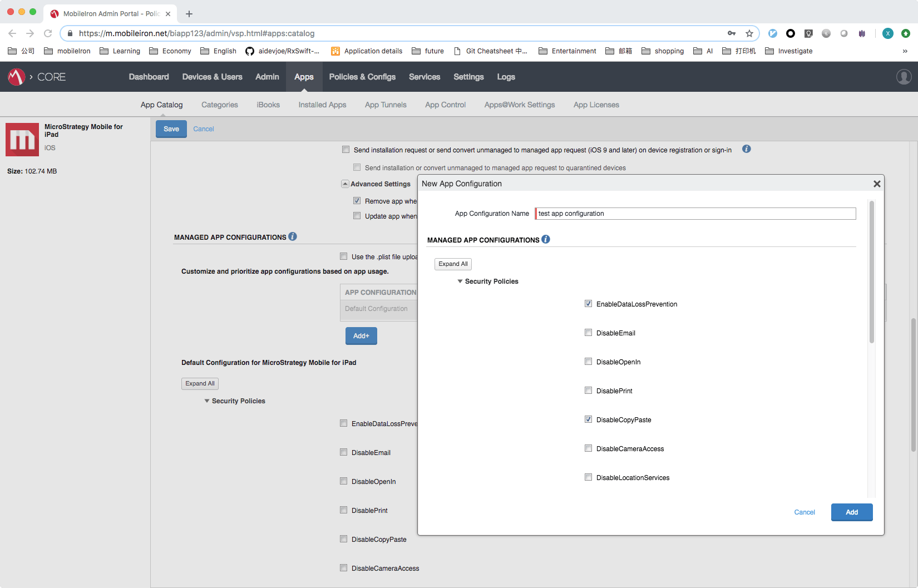This screenshot has width=918, height=588.
Task: Click the green extension icon in toolbar
Action: tap(906, 33)
